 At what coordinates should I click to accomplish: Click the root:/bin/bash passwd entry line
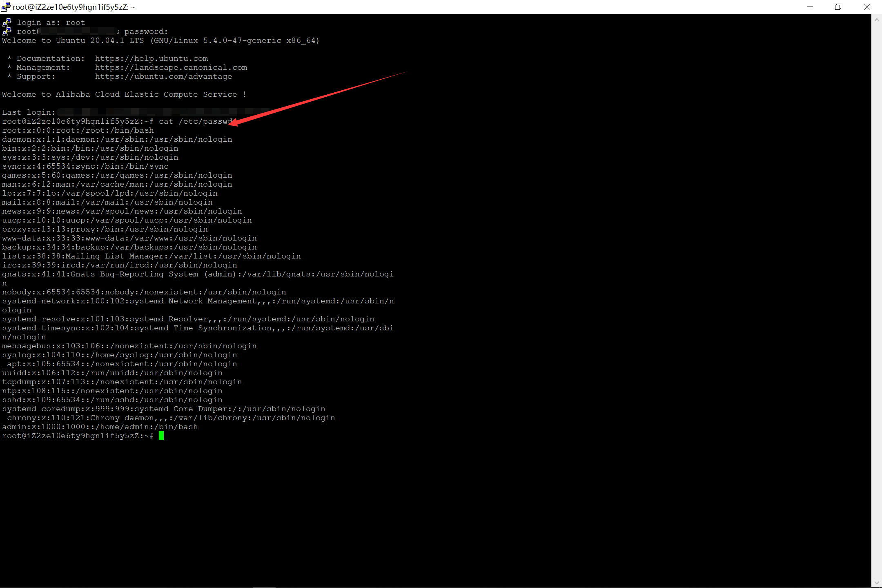tap(78, 130)
